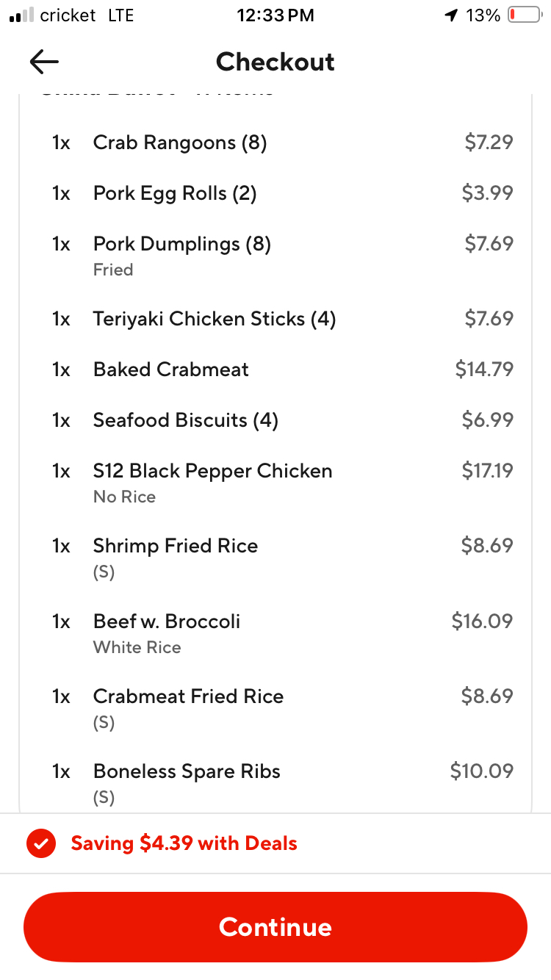Open the Saving $4.39 with Deals link
Image resolution: width=551 pixels, height=980 pixels.
pyautogui.click(x=184, y=843)
